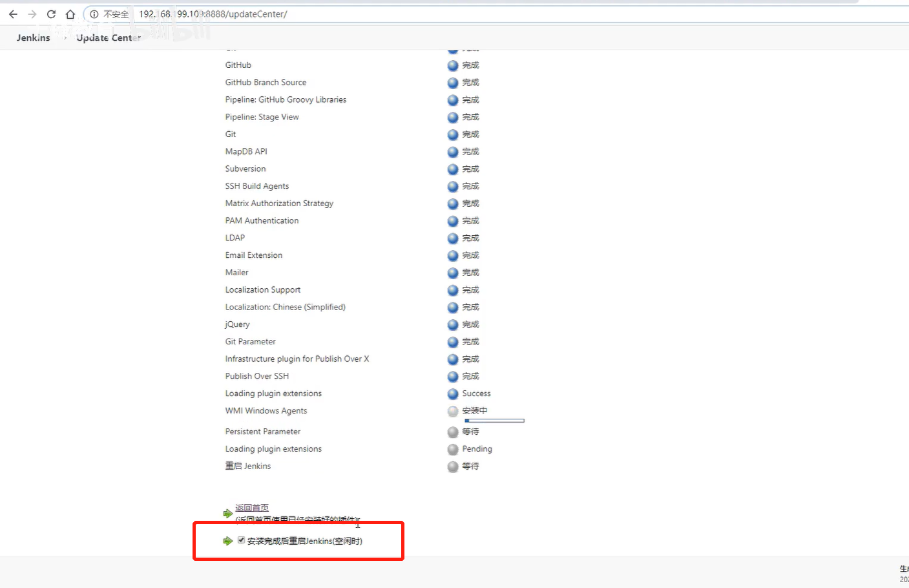The width and height of the screenshot is (909, 588).
Task: Click Infrastructure plugin for Publish Over X text
Action: [x=297, y=359]
